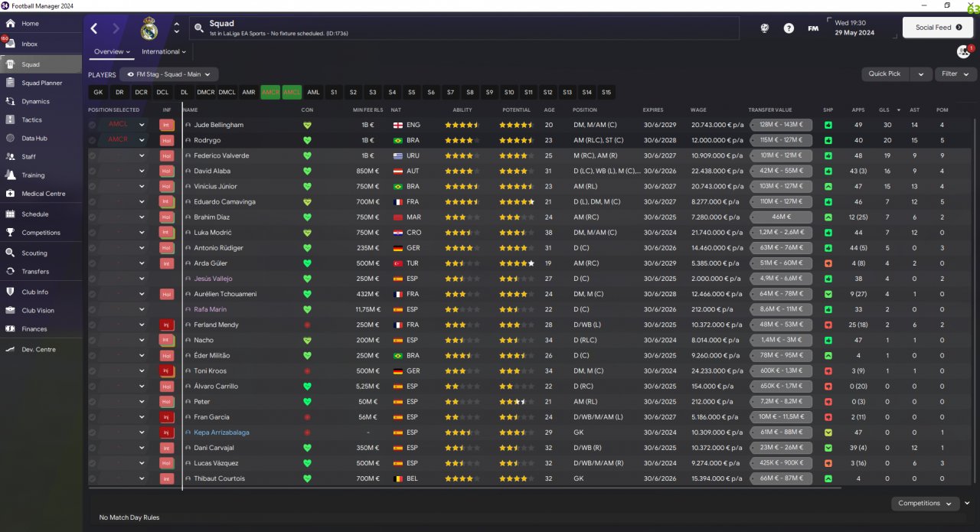Click Toni Kroos injury INF badge
This screenshot has height=532, width=980.
167,370
